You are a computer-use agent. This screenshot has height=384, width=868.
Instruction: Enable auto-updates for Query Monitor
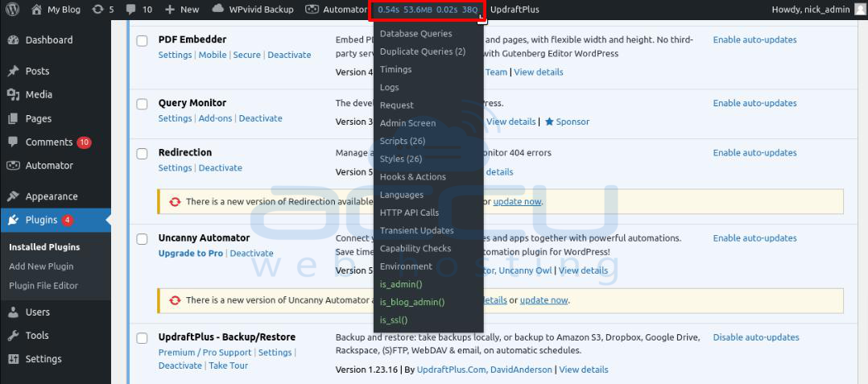[754, 104]
